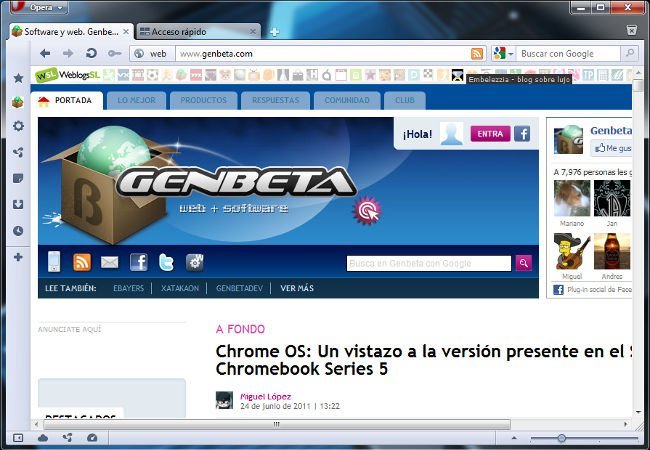Go back with the back arrow
Image resolution: width=650 pixels, height=450 pixels.
point(45,53)
